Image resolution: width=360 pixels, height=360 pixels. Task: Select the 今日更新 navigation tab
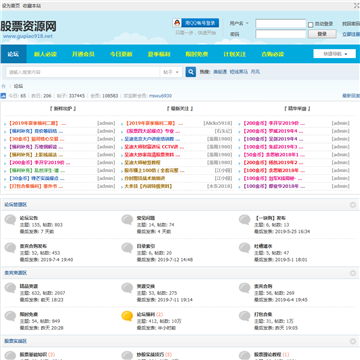pyautogui.click(x=121, y=54)
